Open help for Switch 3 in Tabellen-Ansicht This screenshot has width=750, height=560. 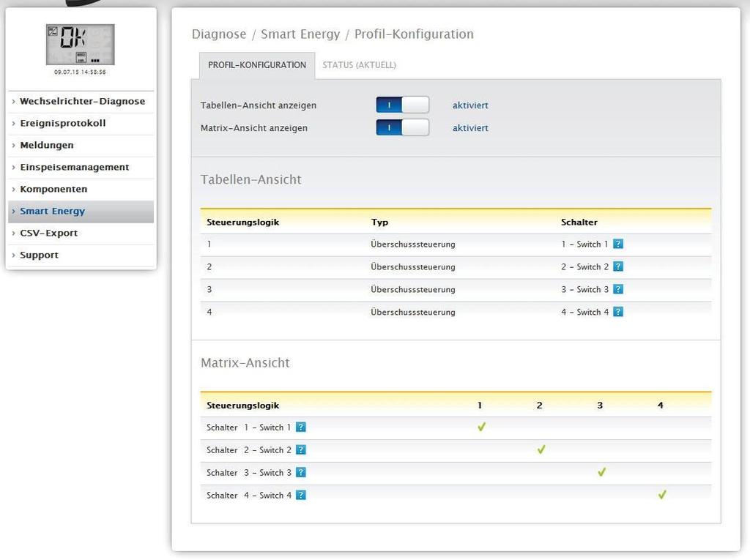(x=618, y=289)
